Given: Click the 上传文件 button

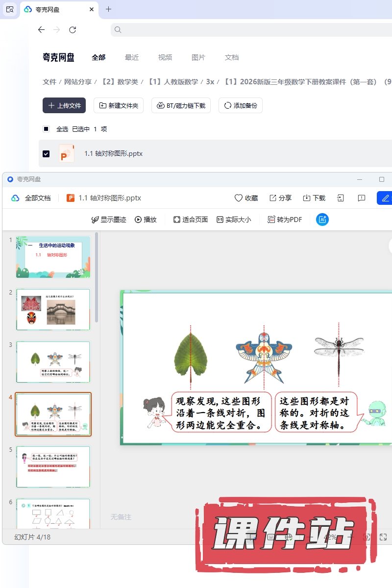Looking at the screenshot, I should coord(64,105).
